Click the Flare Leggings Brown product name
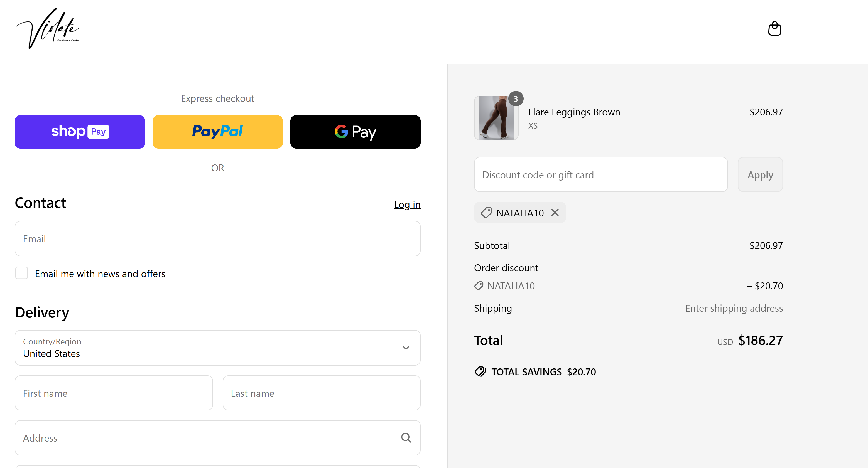Image resolution: width=868 pixels, height=468 pixels. tap(574, 112)
